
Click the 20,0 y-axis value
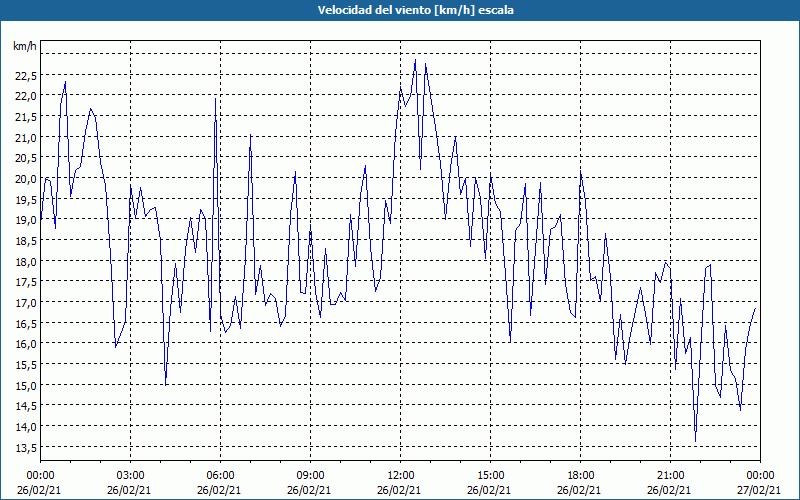tap(26, 179)
